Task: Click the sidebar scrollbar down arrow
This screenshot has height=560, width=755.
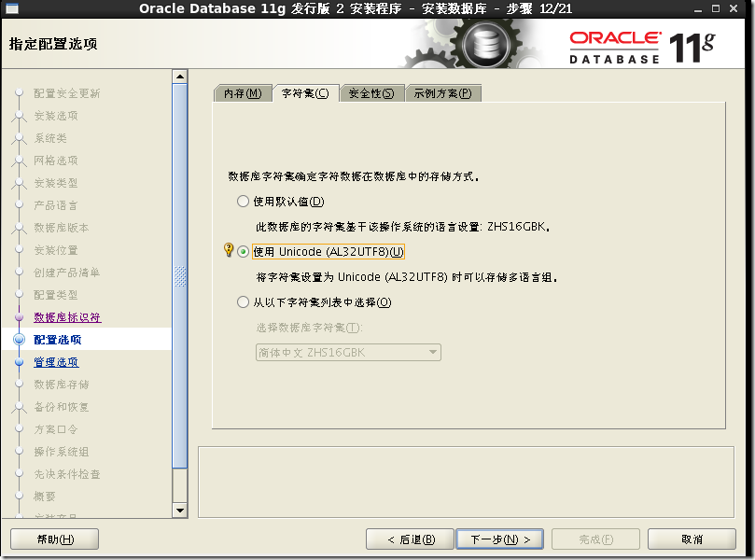Action: click(x=179, y=511)
